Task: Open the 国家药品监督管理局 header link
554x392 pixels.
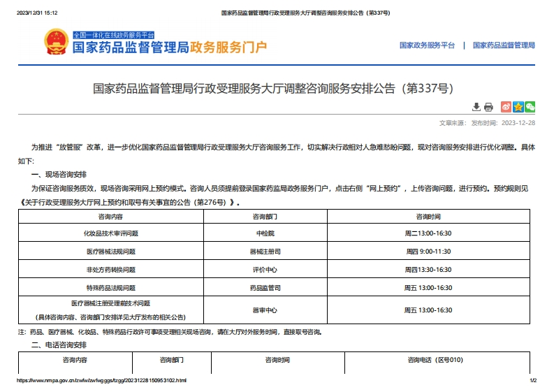Action: [504, 45]
